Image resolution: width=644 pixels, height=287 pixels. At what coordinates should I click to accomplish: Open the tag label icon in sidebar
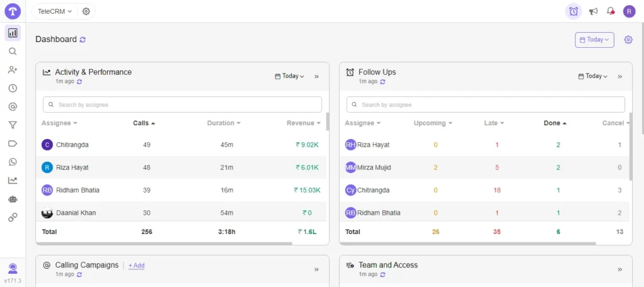(13, 143)
